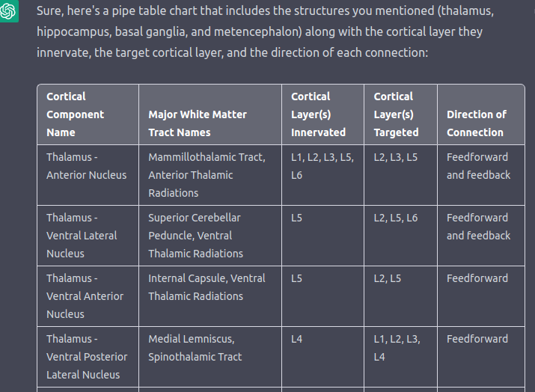535x392 pixels.
Task: Click the 'Mammillothalamic Tract, Anterior Thalamic Radiations' cell
Action: (x=210, y=175)
